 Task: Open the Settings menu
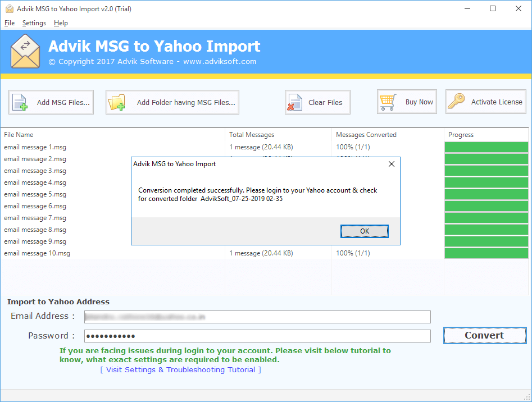34,23
